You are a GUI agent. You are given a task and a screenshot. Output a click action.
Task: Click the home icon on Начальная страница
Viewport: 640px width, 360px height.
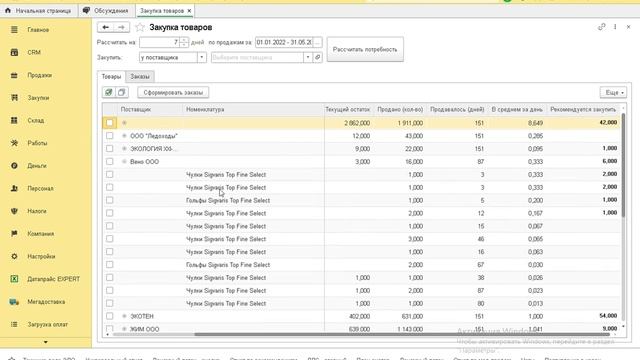(x=8, y=11)
